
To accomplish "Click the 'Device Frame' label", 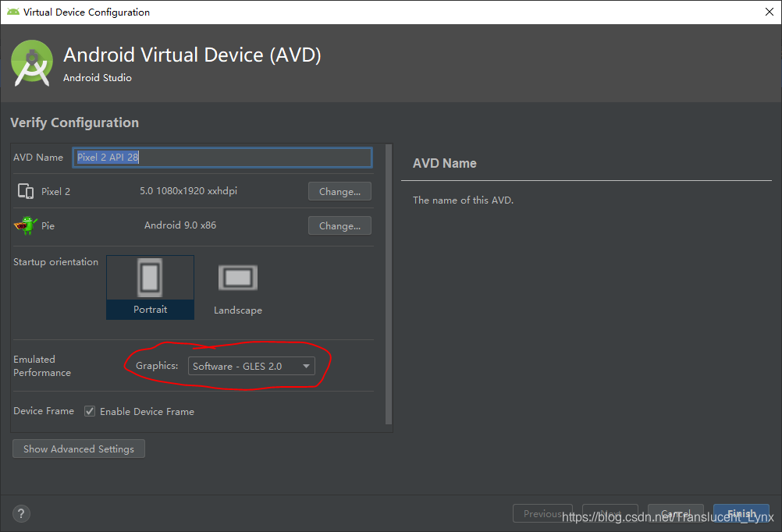I will (x=44, y=411).
